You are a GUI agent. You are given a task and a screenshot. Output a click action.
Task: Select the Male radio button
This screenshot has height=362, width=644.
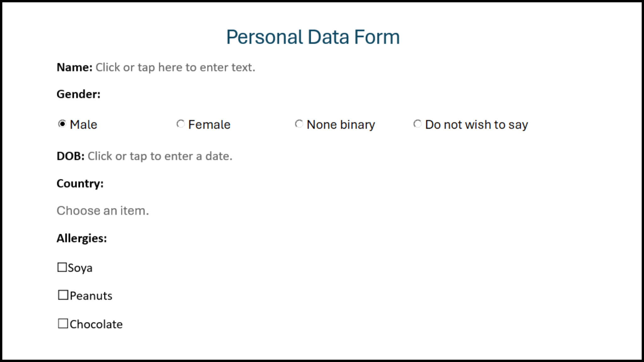point(62,124)
